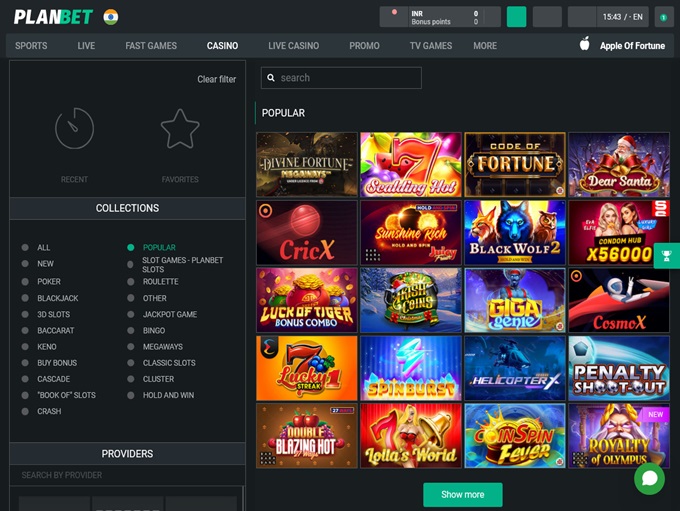Open the CosmoX game
The image size is (680, 511).
pos(619,300)
